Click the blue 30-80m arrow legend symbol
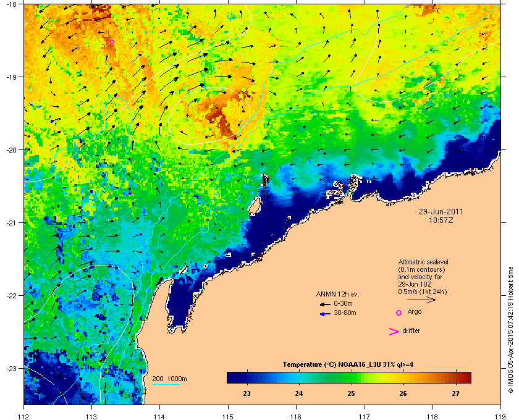This screenshot has height=420, width=519. pos(325,314)
